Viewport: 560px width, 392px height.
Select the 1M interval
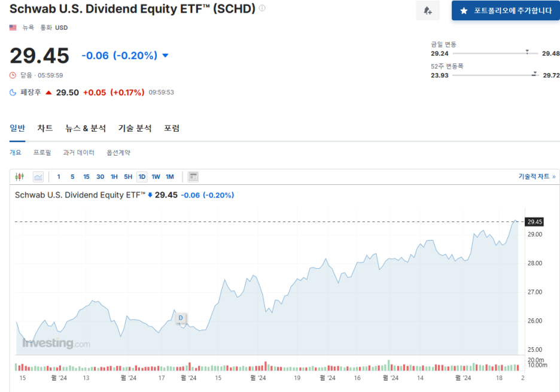point(170,177)
